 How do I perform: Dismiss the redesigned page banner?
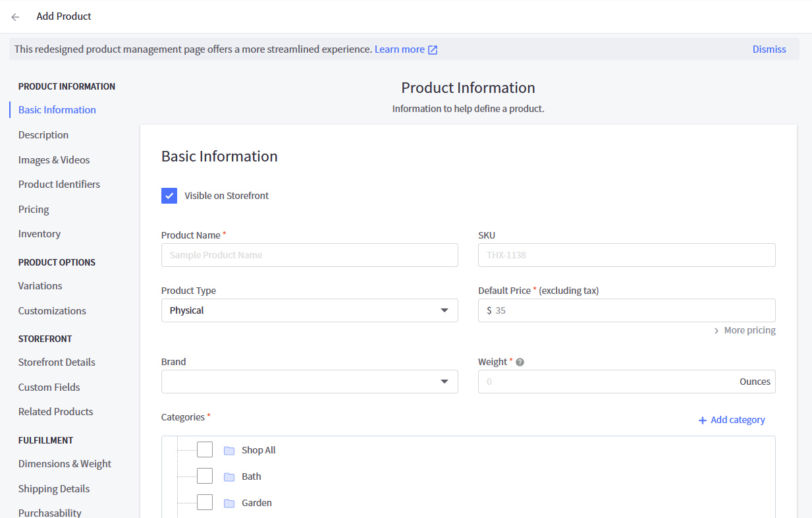(x=769, y=49)
